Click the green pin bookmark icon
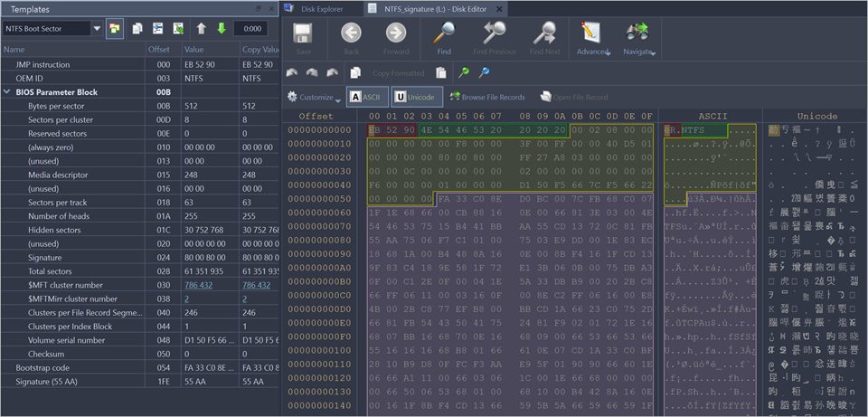This screenshot has height=417, width=868. pyautogui.click(x=463, y=72)
